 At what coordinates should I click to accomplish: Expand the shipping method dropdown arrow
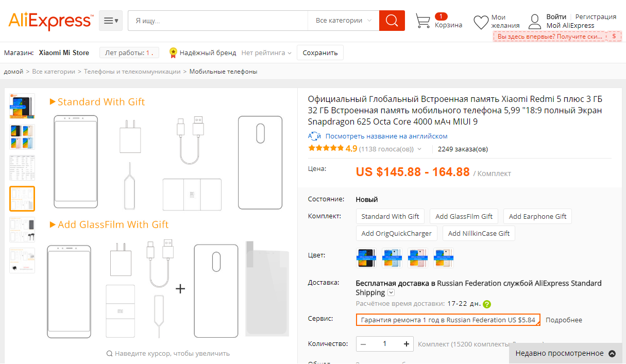(x=391, y=292)
